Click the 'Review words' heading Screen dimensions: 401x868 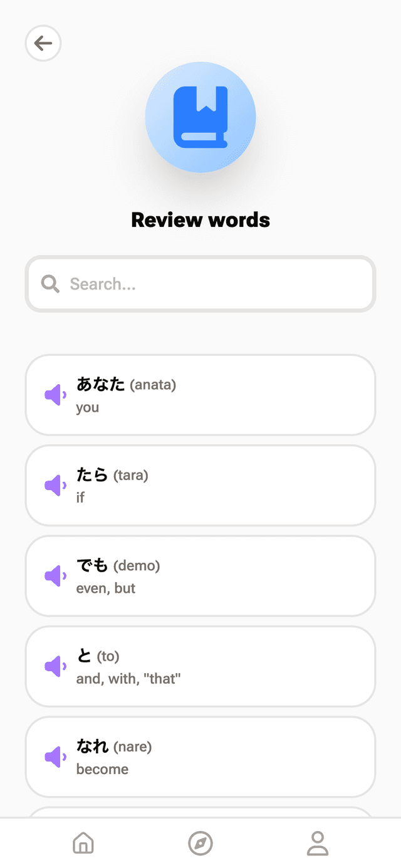[x=200, y=220]
